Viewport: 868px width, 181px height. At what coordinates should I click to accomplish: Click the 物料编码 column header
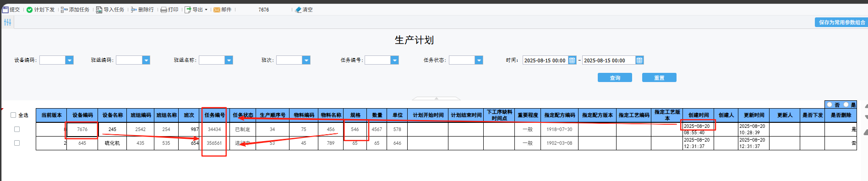(x=304, y=115)
